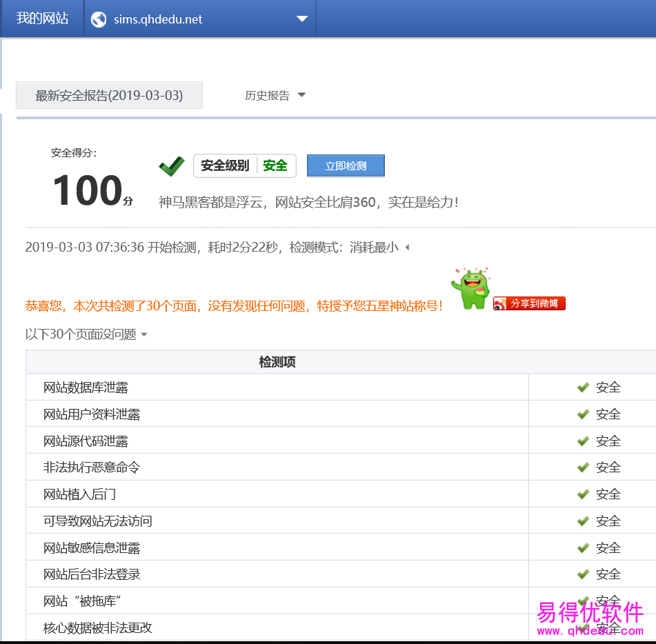Expand the site selector dropdown arrow
Image resolution: width=656 pixels, height=644 pixels.
302,19
